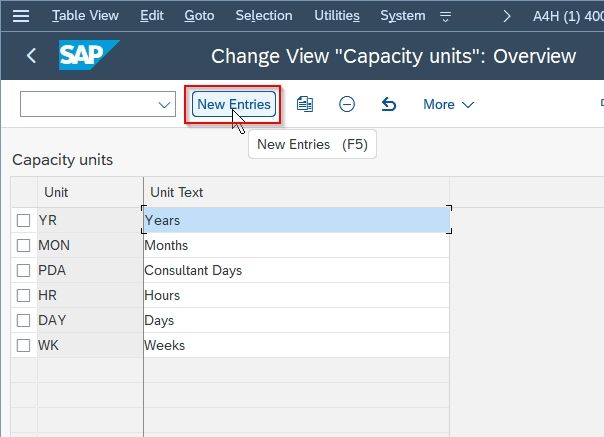
Task: Click the Hours unit text field
Action: [x=296, y=296]
